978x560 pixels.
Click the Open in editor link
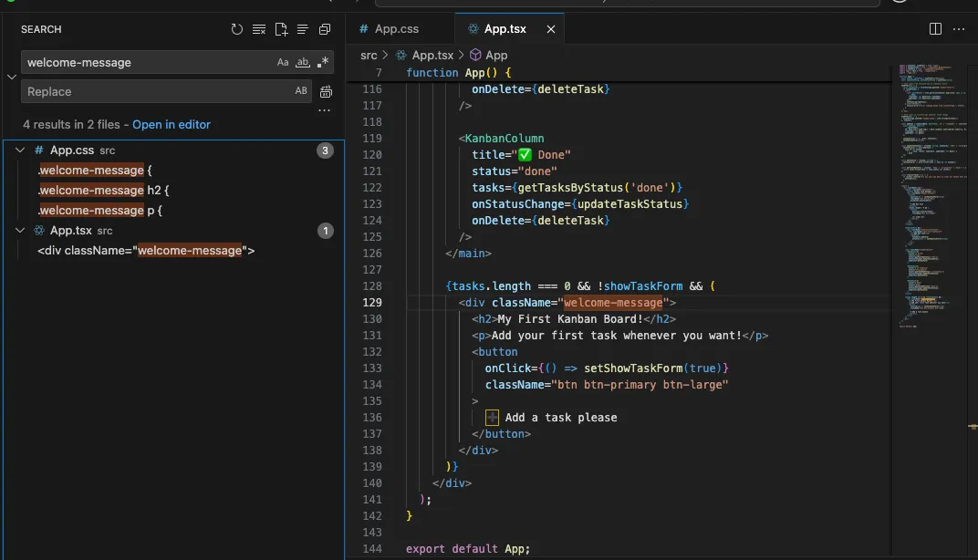coord(172,124)
